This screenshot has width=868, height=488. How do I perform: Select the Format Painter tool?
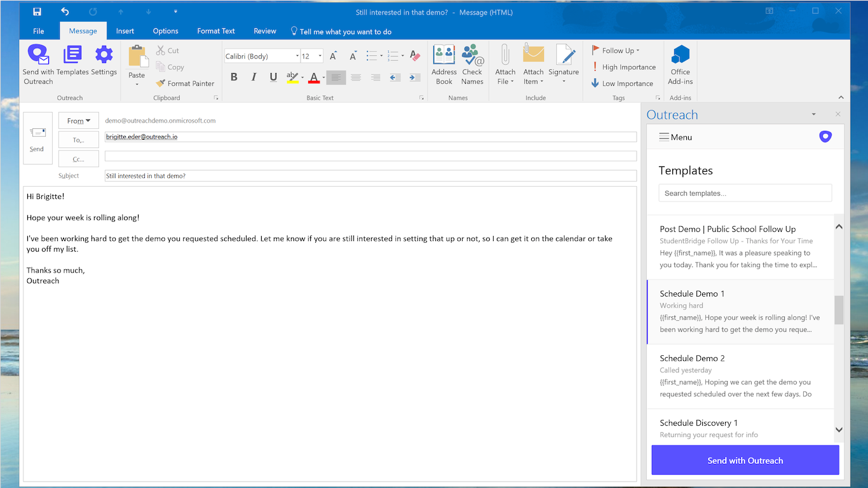[x=185, y=83]
